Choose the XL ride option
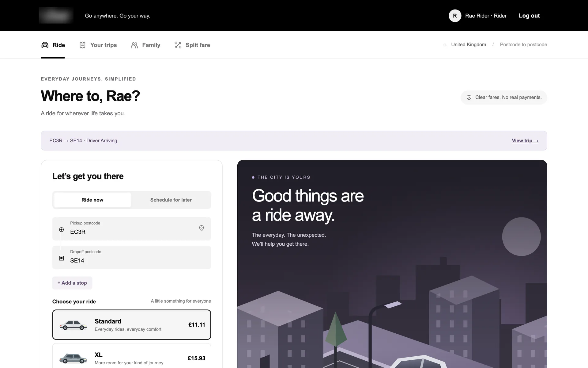 click(x=132, y=356)
